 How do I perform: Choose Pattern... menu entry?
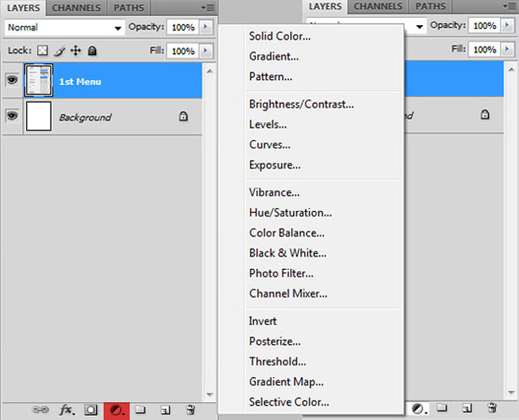tap(270, 77)
